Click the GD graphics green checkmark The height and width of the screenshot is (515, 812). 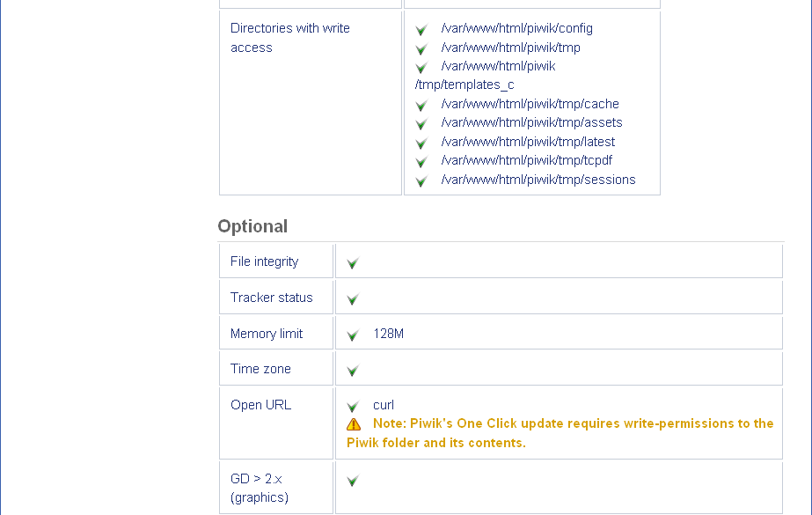(353, 481)
